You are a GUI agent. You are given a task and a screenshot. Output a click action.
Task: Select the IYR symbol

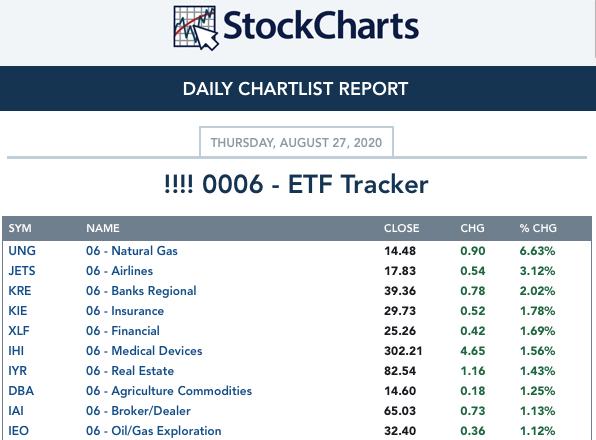coord(17,371)
